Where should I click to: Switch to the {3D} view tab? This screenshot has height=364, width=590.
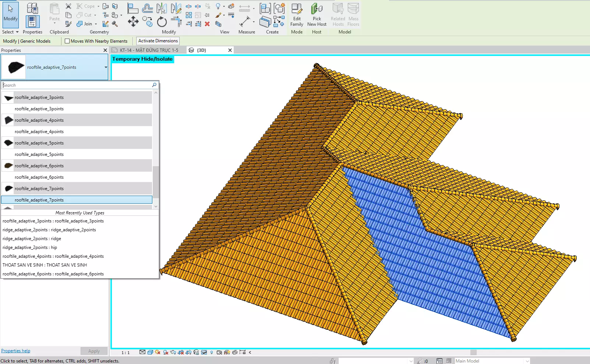201,50
